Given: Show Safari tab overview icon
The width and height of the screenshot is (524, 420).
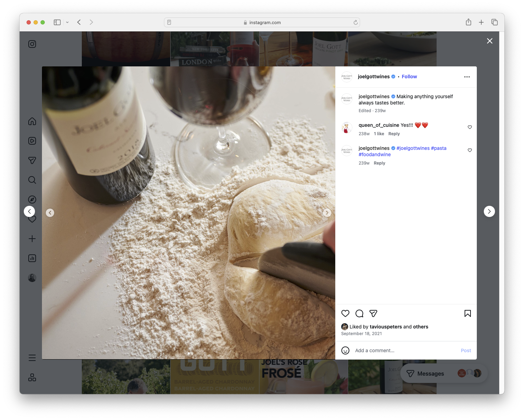Looking at the screenshot, I should coord(495,22).
